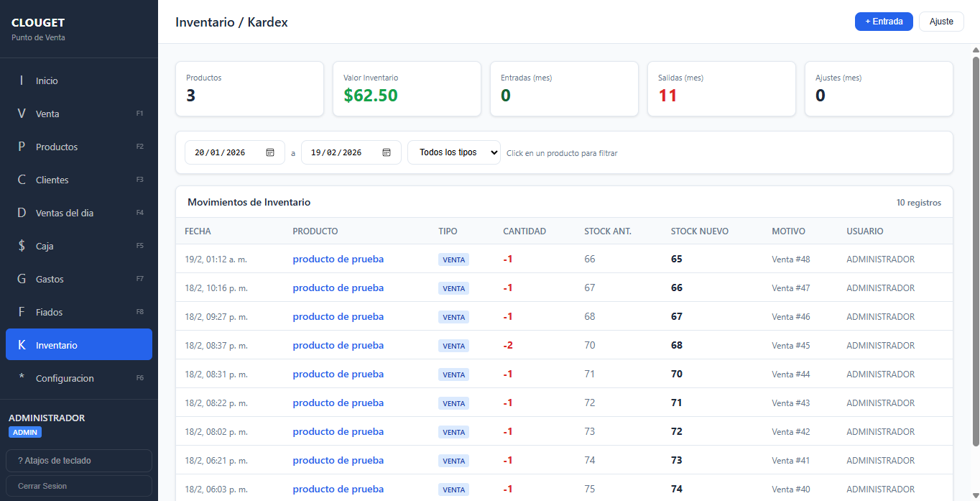980x501 pixels.
Task: Click the date cell "18/2, 08:31 p. m."
Action: pos(216,374)
